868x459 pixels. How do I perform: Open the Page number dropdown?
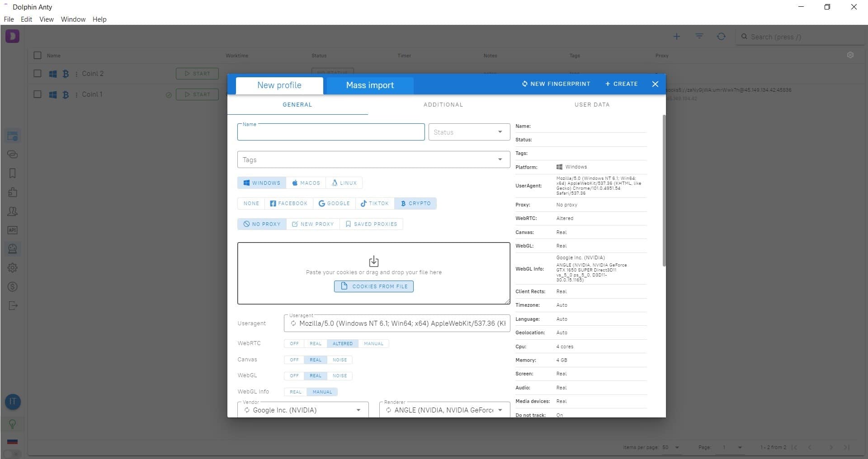coord(732,447)
